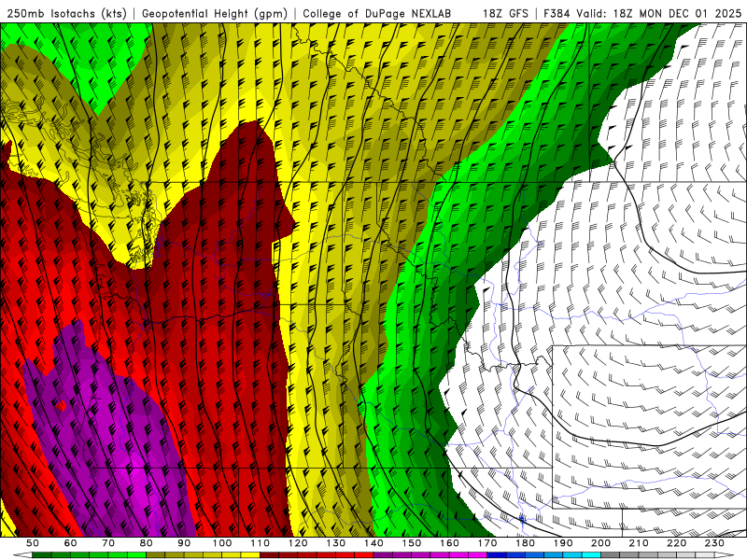Click the '130' colorbar label

pos(336,543)
